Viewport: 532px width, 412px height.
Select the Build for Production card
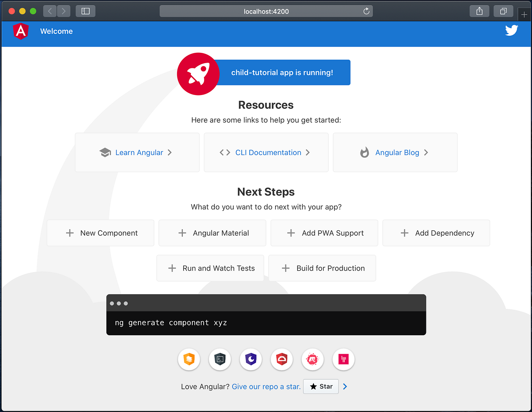pyautogui.click(x=322, y=268)
